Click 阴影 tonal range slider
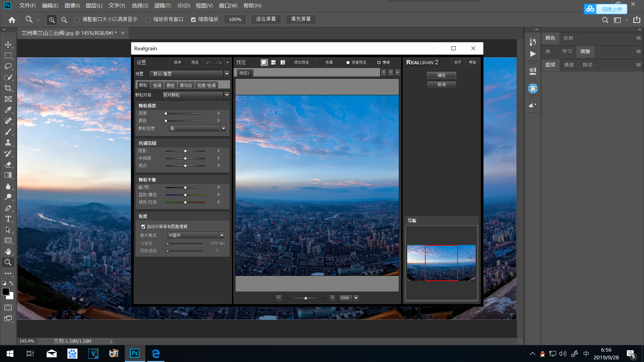 pyautogui.click(x=185, y=151)
